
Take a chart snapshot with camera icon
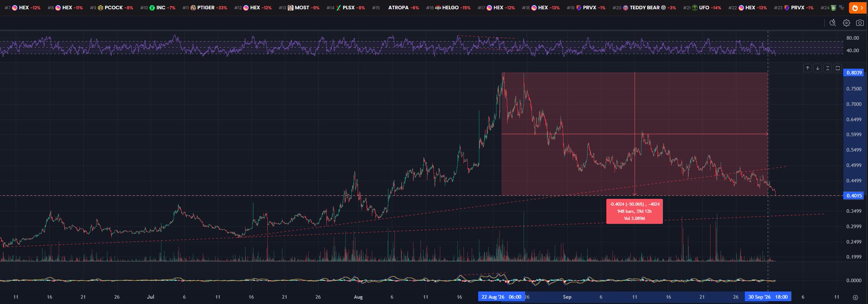point(860,23)
